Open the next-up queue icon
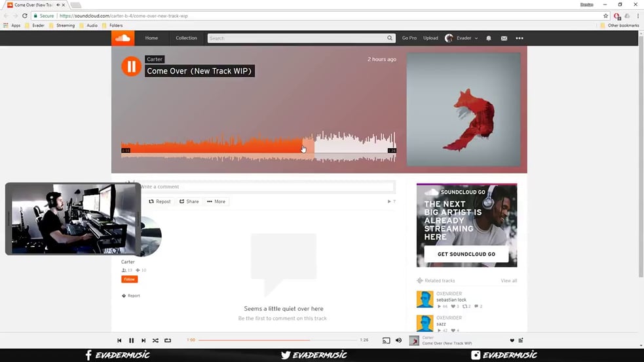This screenshot has width=644, height=362. coord(521,340)
